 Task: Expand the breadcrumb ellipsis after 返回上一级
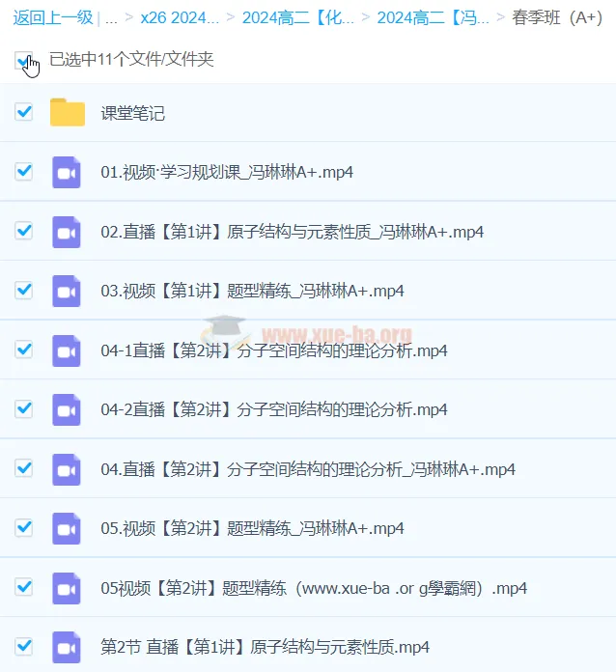click(112, 17)
